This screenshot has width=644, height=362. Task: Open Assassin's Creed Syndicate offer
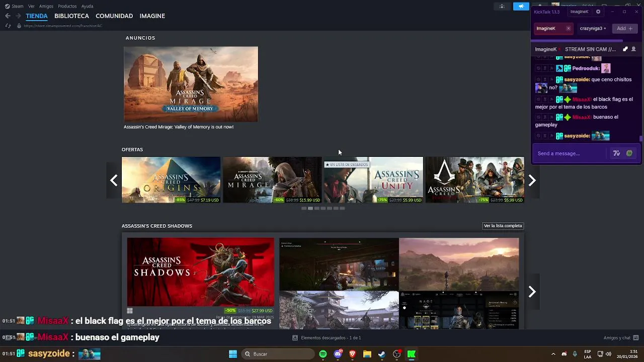click(x=474, y=179)
